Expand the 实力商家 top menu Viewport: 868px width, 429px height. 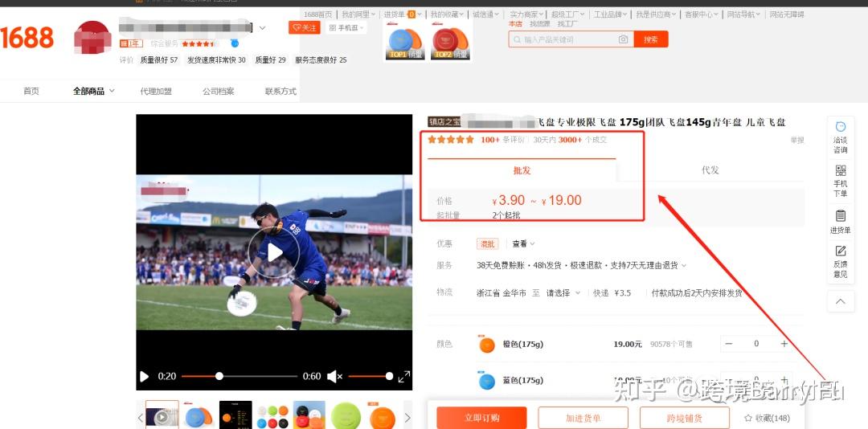(x=526, y=14)
